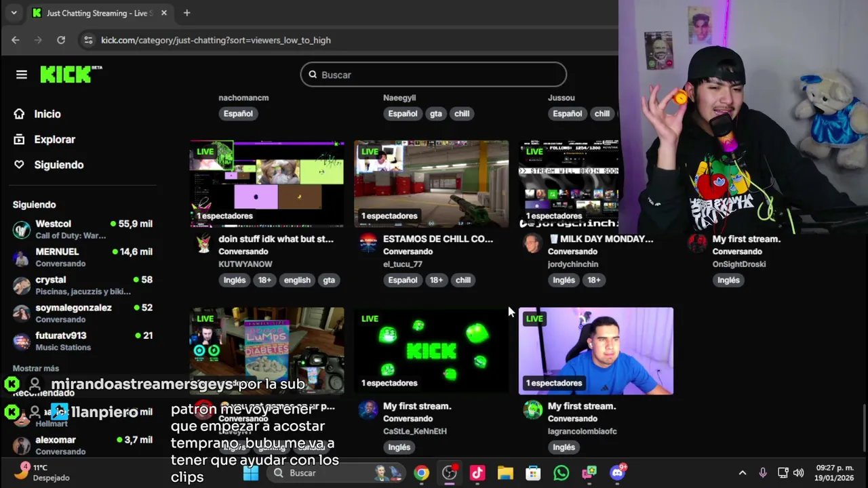Select Inglés tag under OnSightDroski

click(728, 280)
